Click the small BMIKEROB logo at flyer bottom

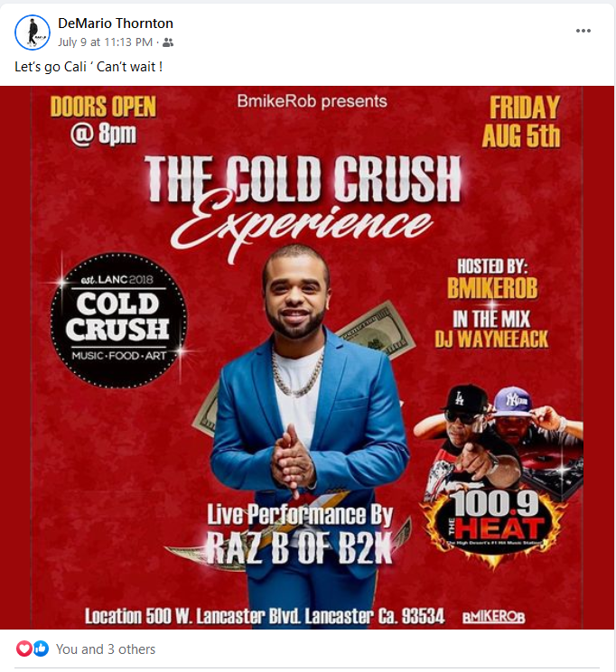click(493, 617)
